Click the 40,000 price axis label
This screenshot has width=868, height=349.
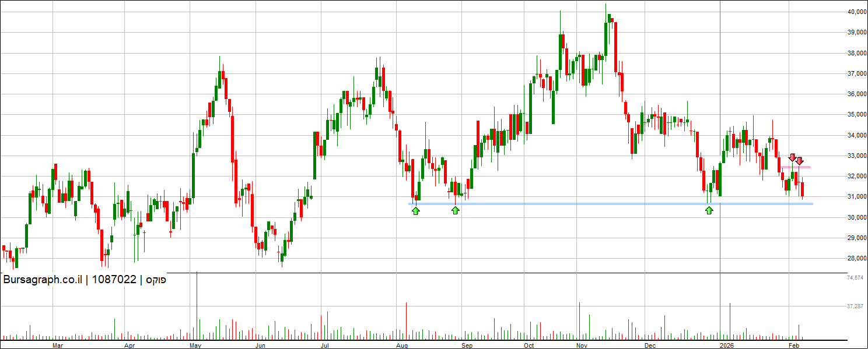pyautogui.click(x=856, y=12)
